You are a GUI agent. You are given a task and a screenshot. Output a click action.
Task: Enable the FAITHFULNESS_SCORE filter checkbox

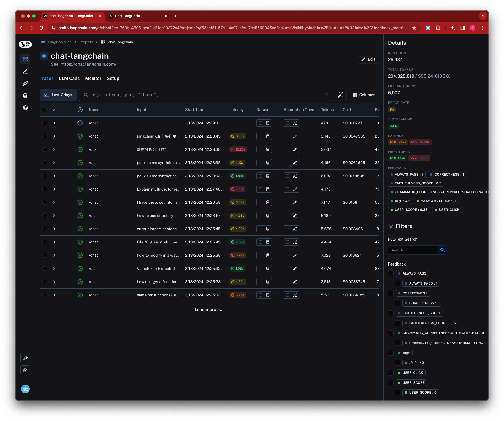coord(391,313)
